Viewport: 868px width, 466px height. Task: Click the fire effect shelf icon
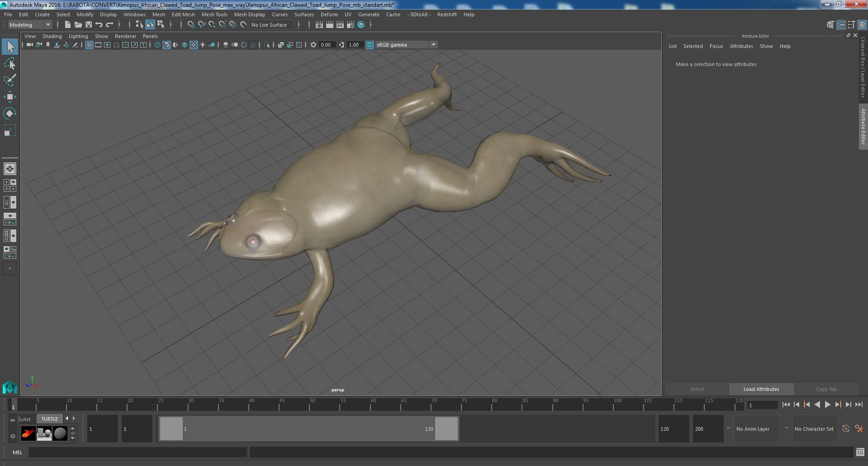pos(28,433)
